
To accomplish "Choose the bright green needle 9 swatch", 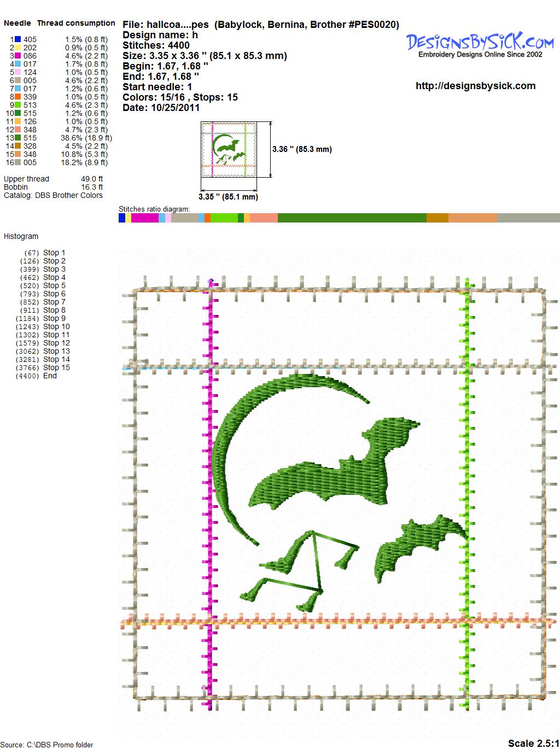I will [x=18, y=105].
